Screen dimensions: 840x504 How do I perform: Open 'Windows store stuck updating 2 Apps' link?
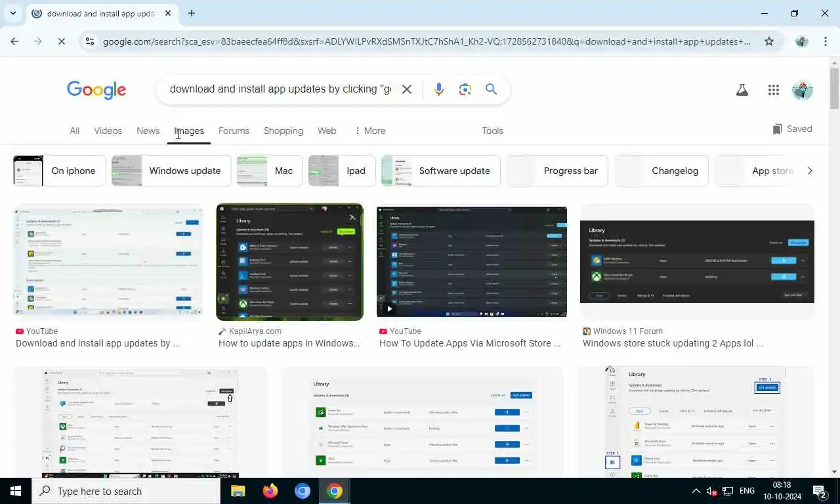pos(673,343)
